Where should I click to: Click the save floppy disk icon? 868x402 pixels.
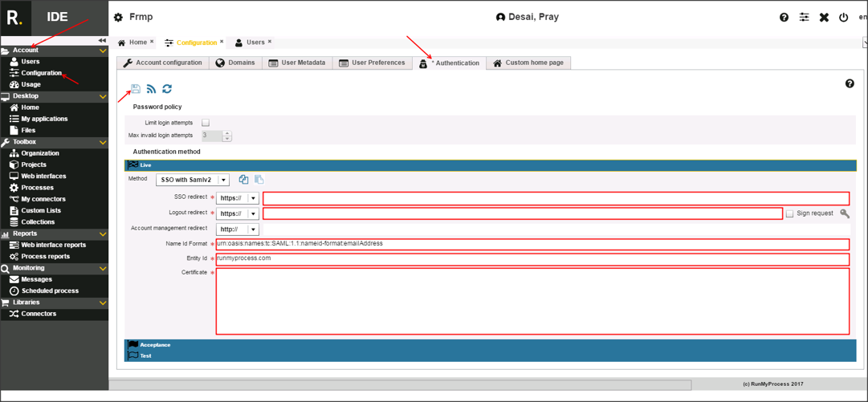(136, 89)
